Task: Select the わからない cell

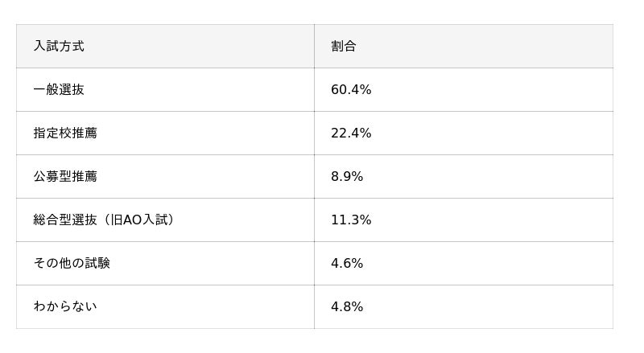Action: point(65,307)
